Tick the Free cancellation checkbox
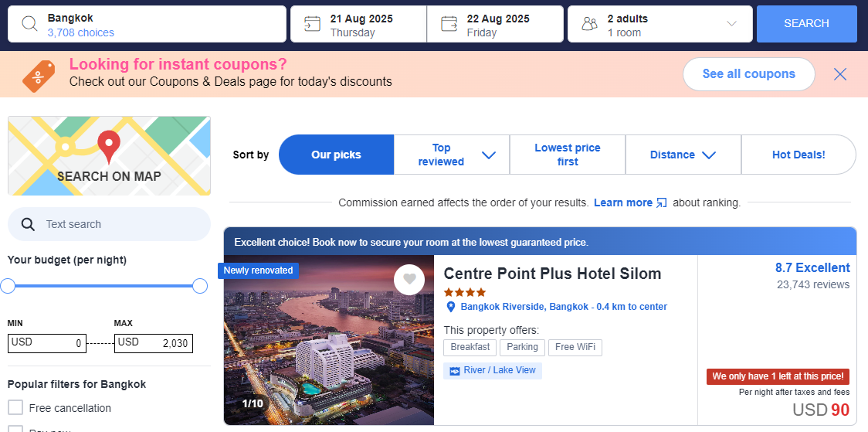 tap(15, 407)
